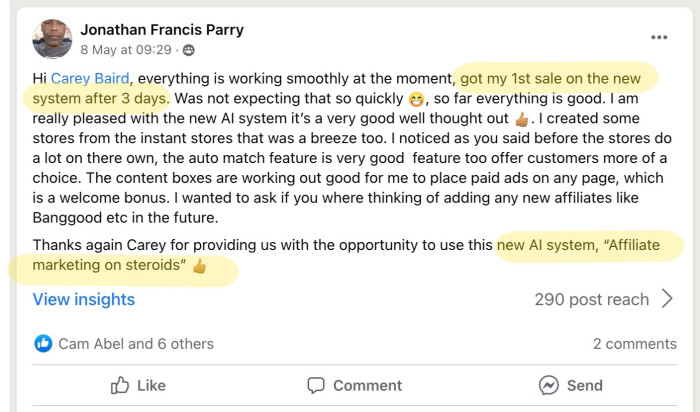
Task: Open View insights link
Action: click(84, 299)
